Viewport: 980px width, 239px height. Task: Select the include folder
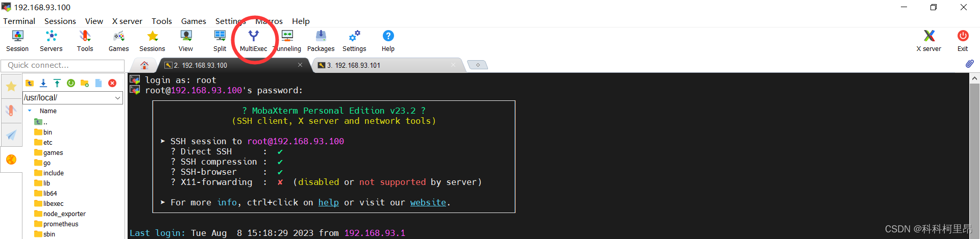coord(49,173)
